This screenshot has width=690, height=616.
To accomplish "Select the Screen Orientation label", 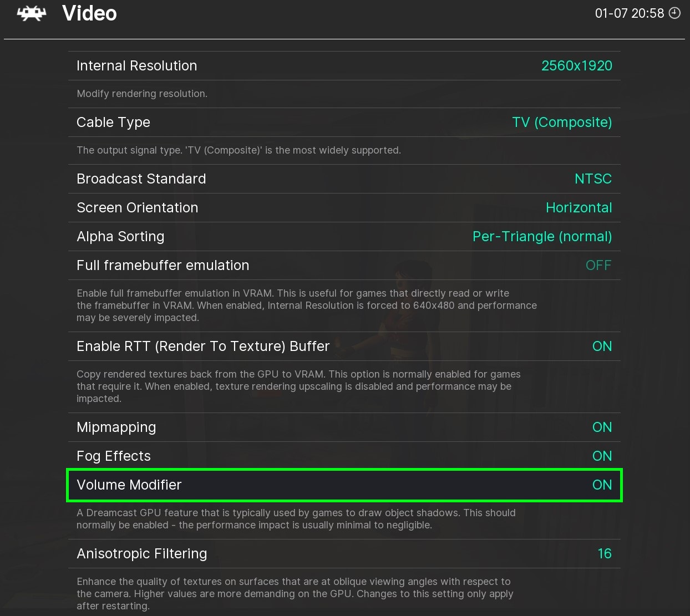I will coord(137,208).
